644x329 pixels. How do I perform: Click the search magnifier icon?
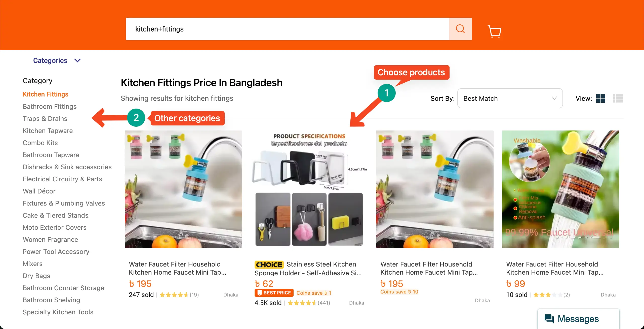[460, 29]
